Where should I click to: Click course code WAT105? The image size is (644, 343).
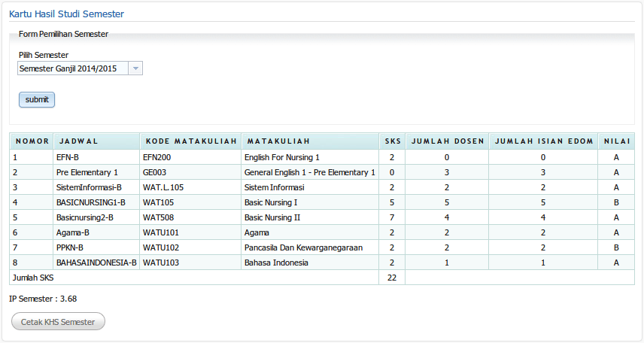point(158,202)
